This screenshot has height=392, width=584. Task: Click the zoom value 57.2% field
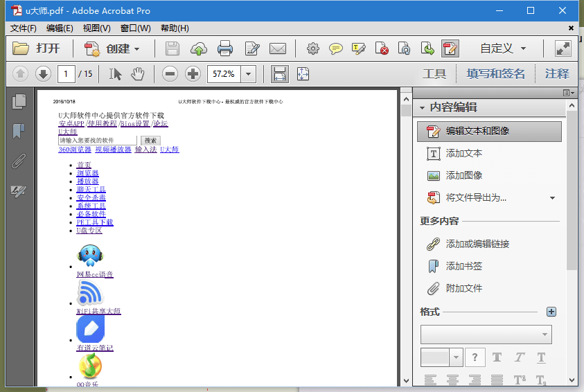pos(224,74)
